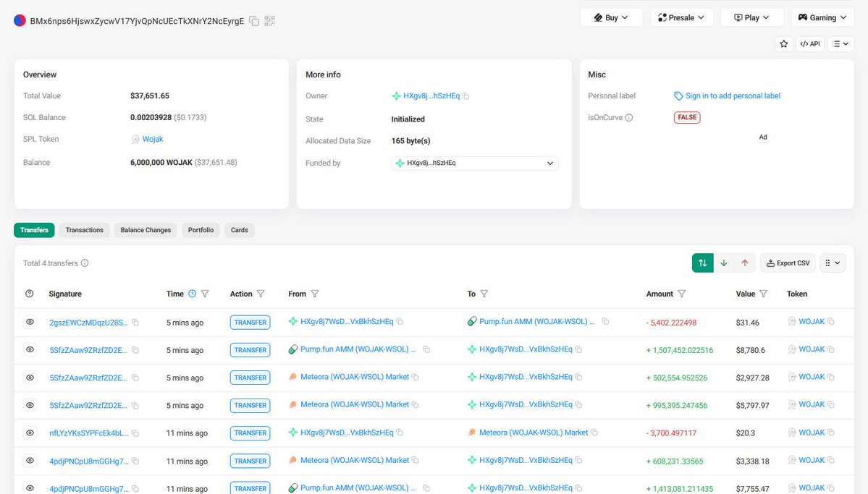
Task: Show QR code for the address
Action: click(270, 21)
